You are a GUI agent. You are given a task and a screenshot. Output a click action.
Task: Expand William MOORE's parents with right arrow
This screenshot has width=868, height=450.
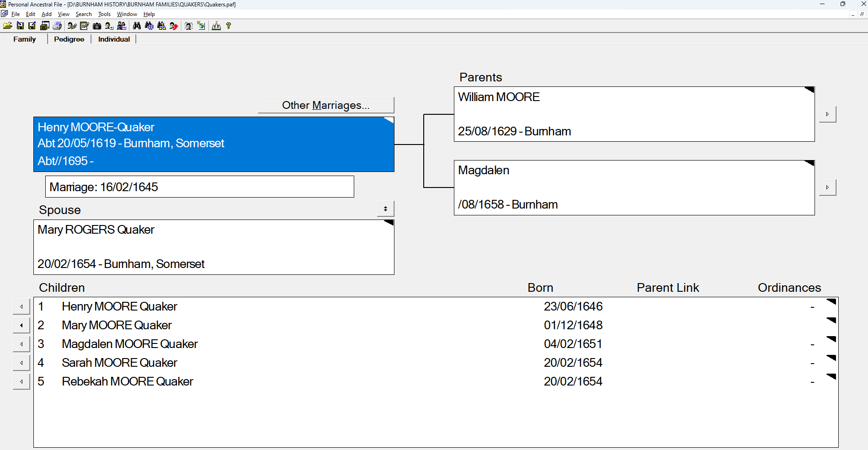tap(827, 114)
